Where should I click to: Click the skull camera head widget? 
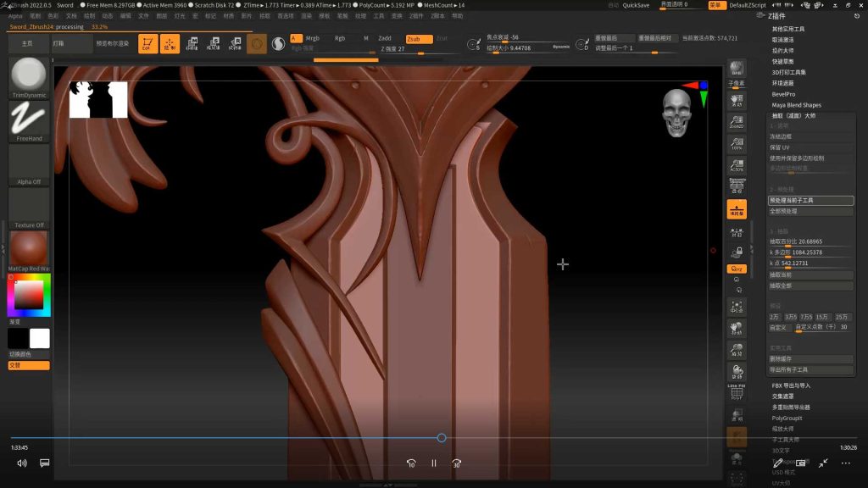coord(676,114)
